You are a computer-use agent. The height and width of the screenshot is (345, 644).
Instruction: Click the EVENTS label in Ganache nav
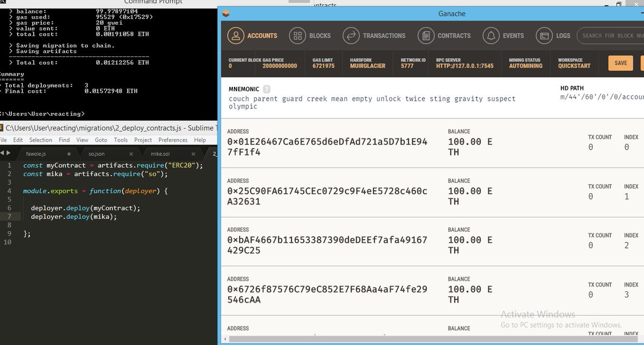(514, 35)
